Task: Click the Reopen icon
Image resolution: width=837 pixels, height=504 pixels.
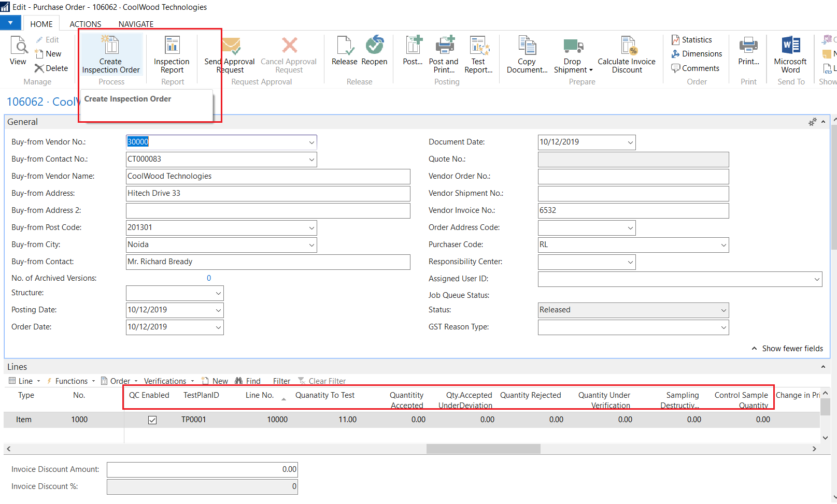Action: coord(374,45)
